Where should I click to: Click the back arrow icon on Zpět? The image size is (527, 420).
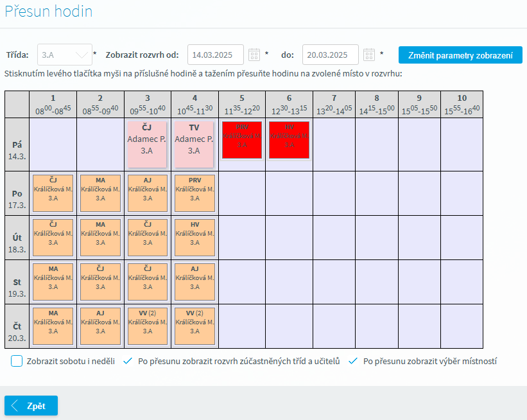coord(15,407)
